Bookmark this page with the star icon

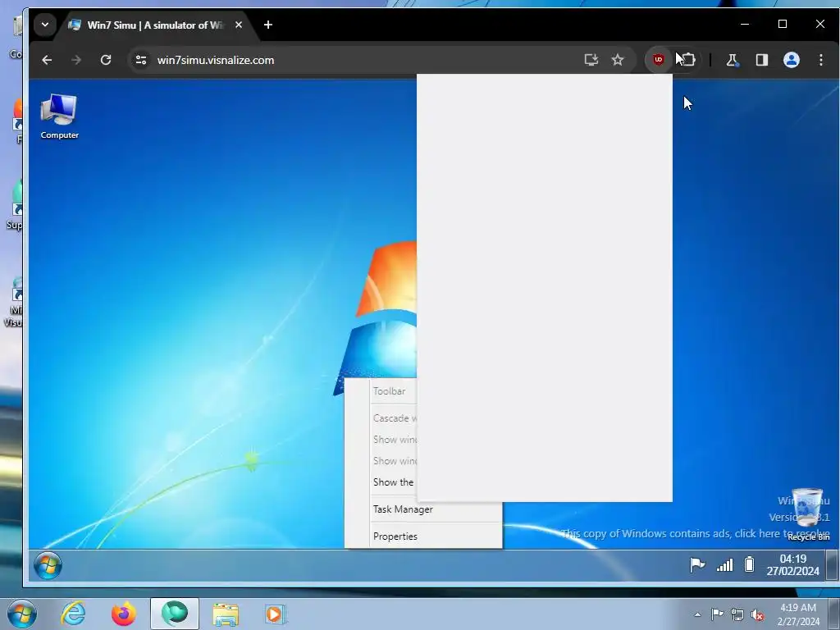point(618,60)
